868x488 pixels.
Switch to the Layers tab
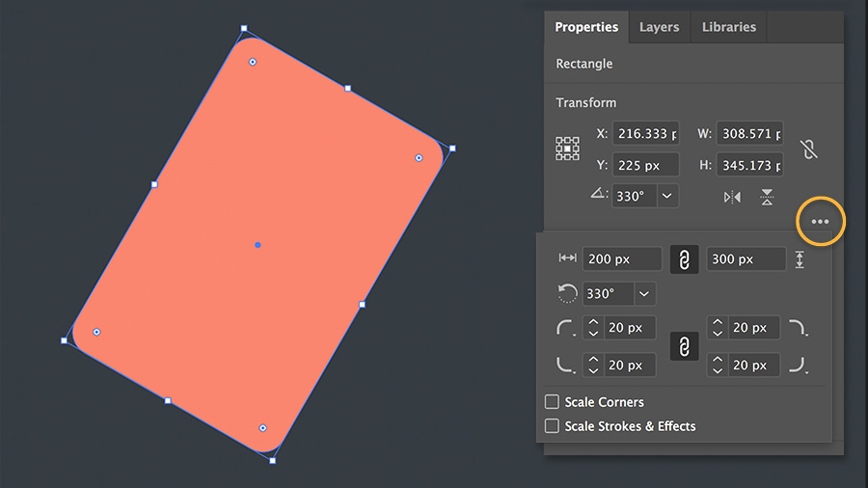coord(659,27)
